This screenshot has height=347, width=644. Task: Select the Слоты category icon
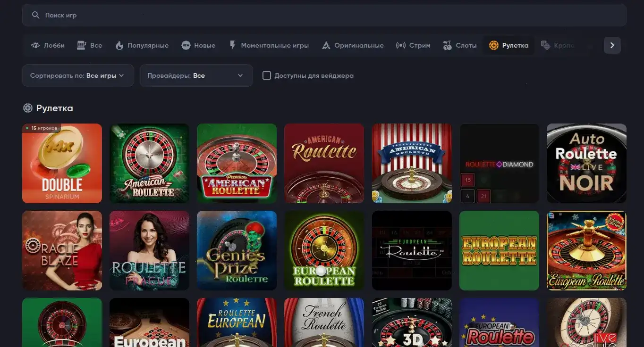(x=446, y=45)
